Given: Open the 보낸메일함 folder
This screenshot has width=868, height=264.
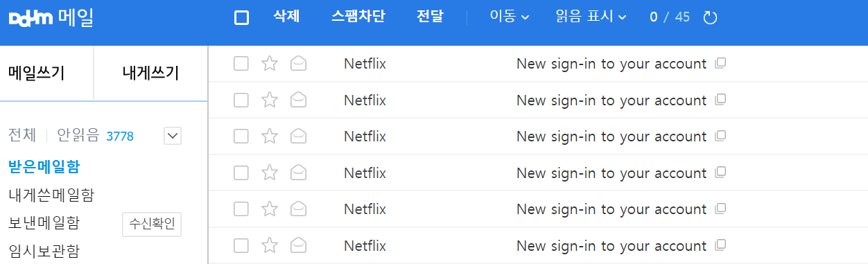Looking at the screenshot, I should pos(44,223).
